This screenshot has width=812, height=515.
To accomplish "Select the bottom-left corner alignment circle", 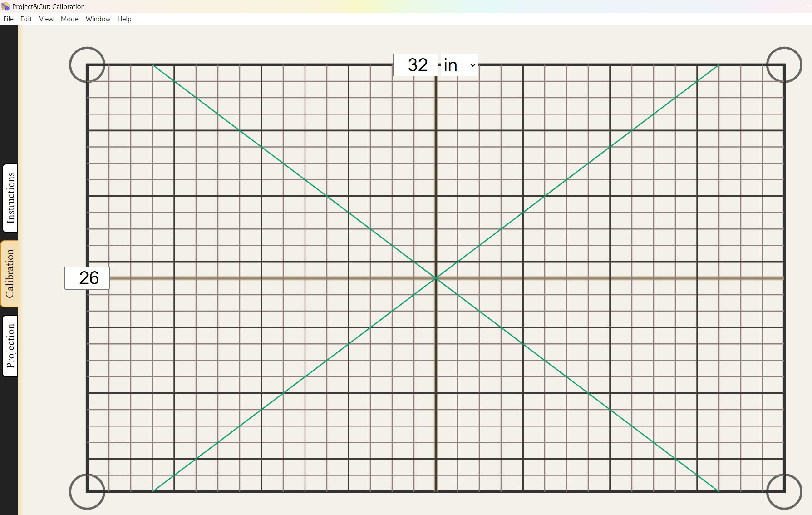I will 87,492.
